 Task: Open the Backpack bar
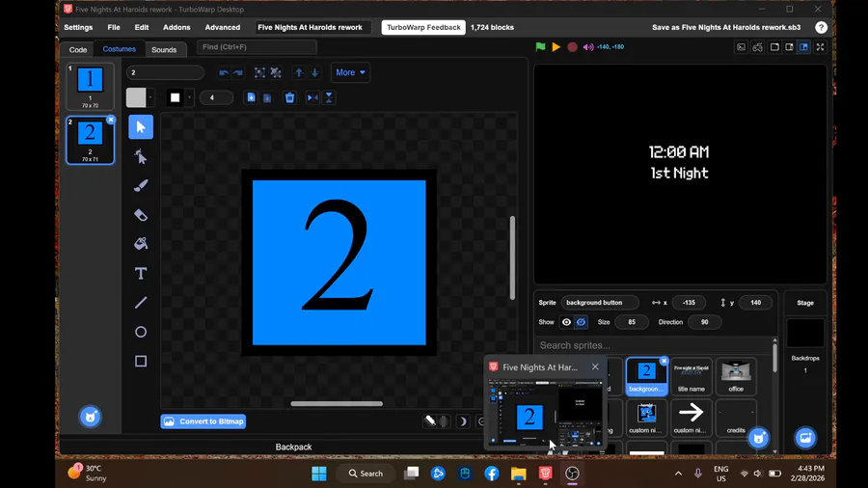coord(293,447)
